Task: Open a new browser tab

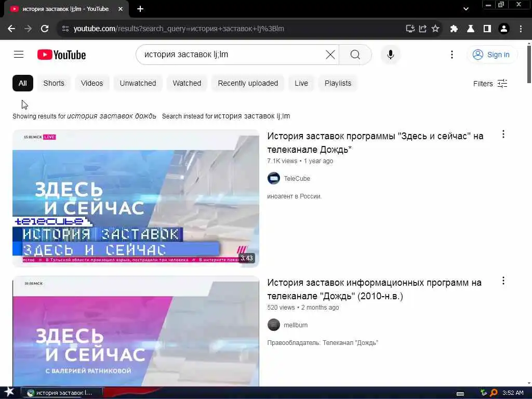Action: pyautogui.click(x=140, y=9)
